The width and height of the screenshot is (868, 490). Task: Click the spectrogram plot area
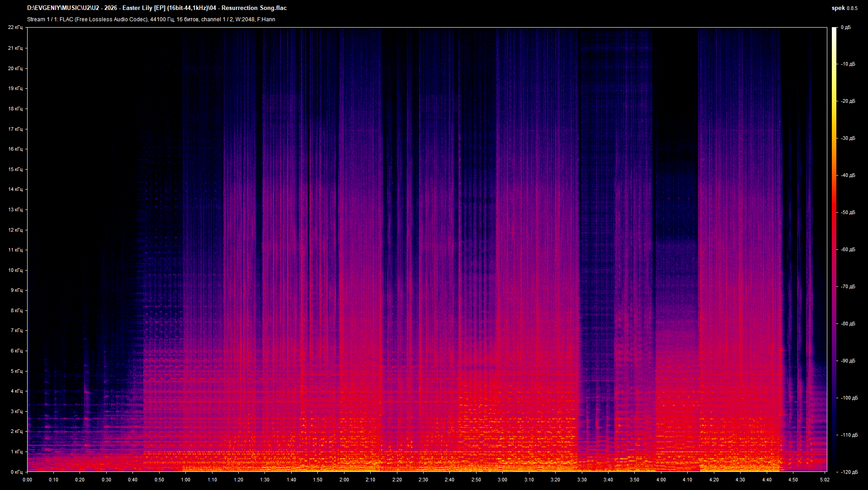point(427,249)
